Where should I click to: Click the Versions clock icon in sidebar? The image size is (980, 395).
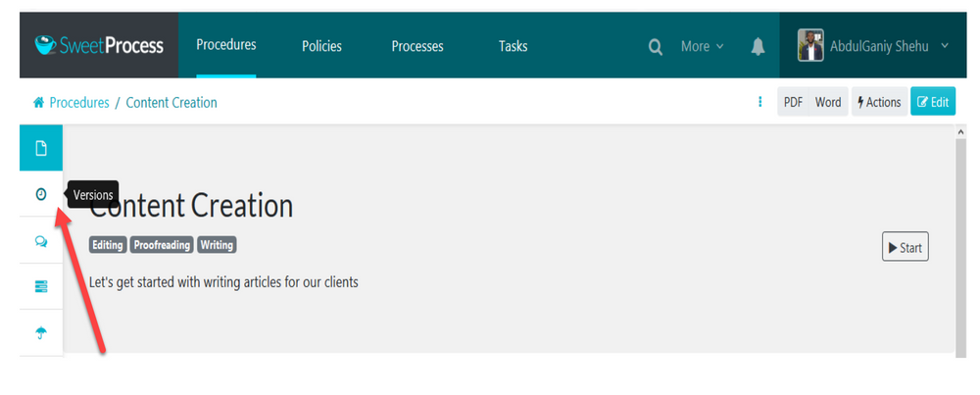tap(41, 195)
